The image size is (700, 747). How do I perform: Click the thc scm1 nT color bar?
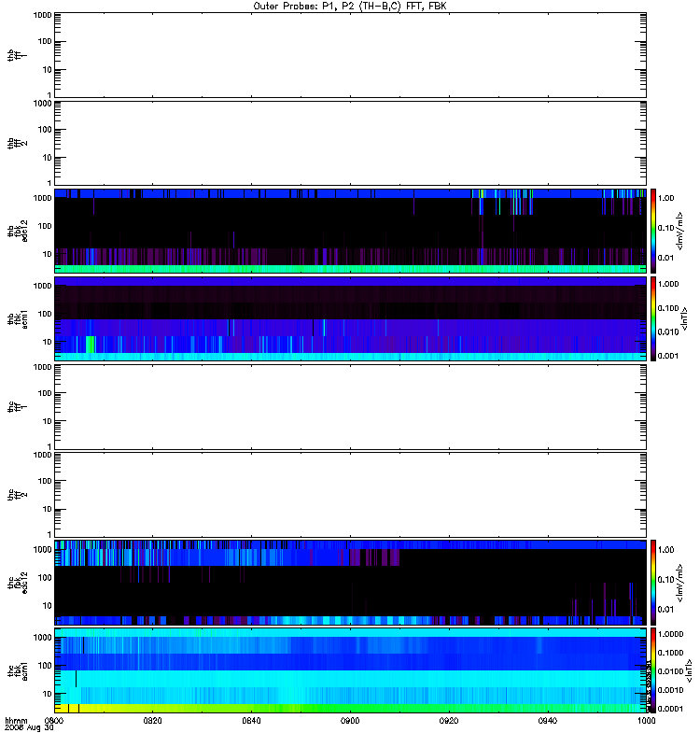(x=653, y=670)
